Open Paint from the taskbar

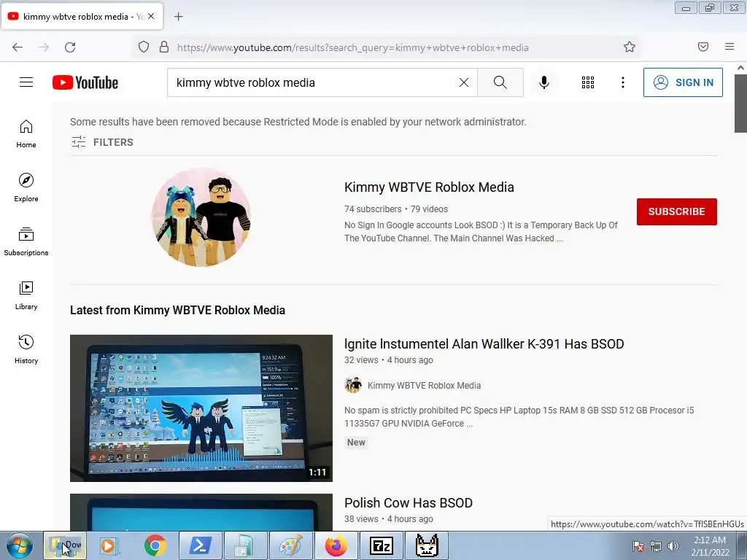(290, 545)
